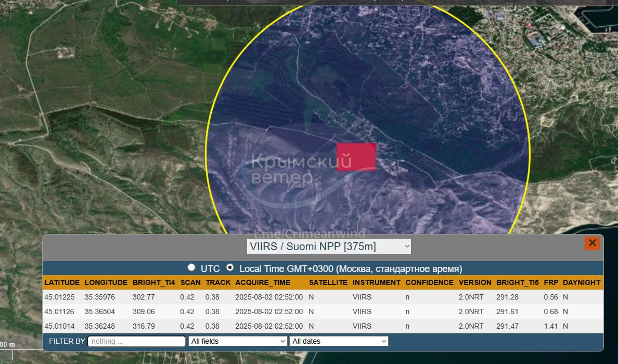Click the DAYNIGHT column header
The height and width of the screenshot is (364, 618).
pyautogui.click(x=581, y=282)
